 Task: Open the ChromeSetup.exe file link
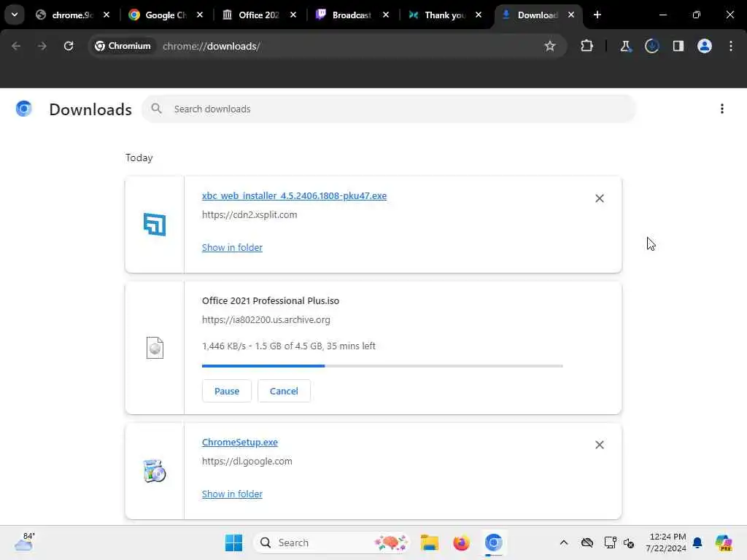[239, 443]
